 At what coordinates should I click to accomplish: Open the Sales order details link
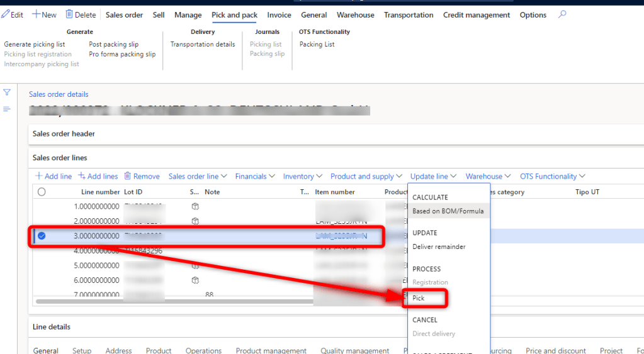point(59,94)
